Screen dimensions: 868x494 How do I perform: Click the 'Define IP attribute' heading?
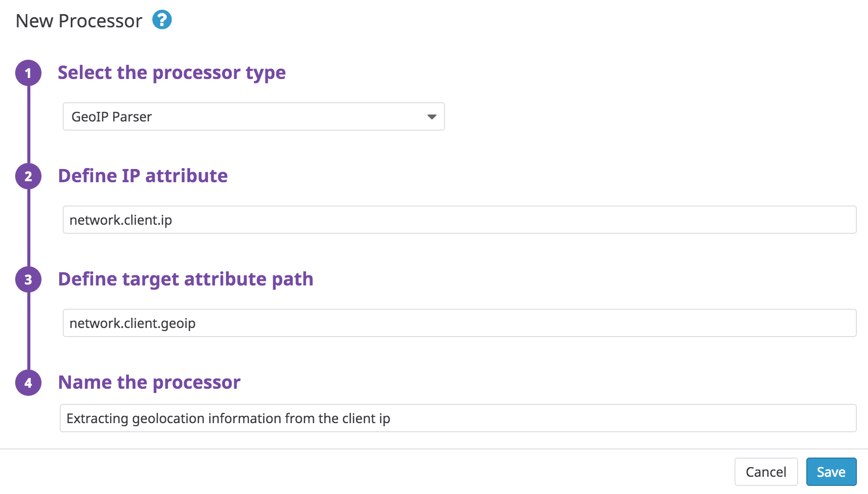(143, 176)
